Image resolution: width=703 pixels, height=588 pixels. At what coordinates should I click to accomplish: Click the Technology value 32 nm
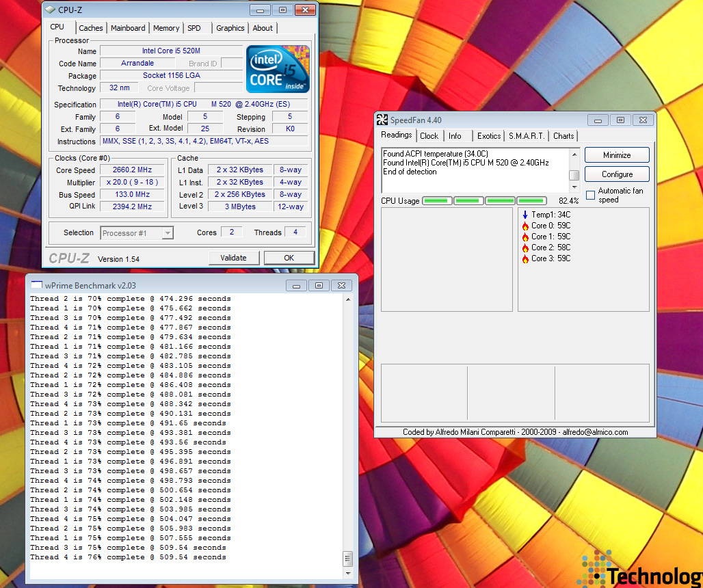119,88
